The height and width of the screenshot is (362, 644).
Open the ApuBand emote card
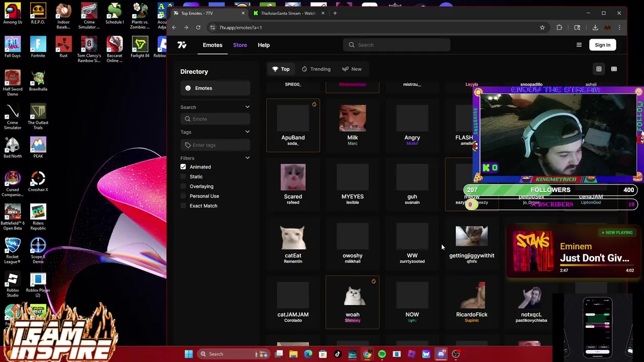point(293,125)
